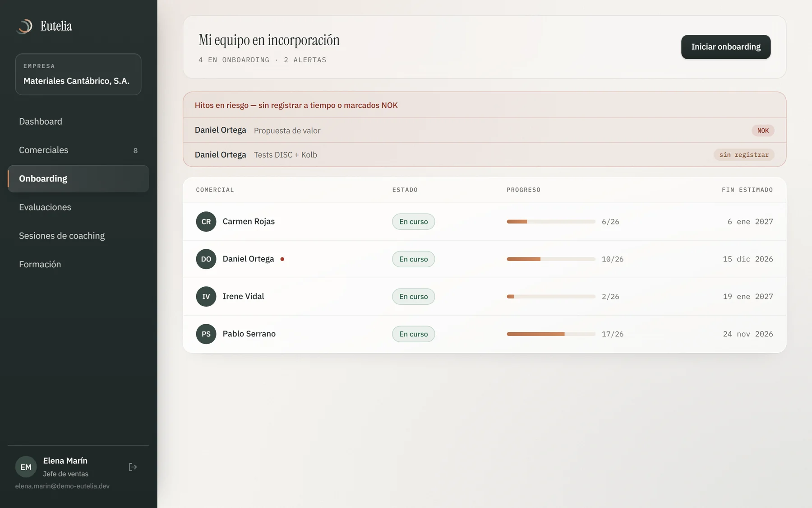The image size is (812, 508).
Task: Click Daniel Ortega progress bar
Action: [x=551, y=259]
